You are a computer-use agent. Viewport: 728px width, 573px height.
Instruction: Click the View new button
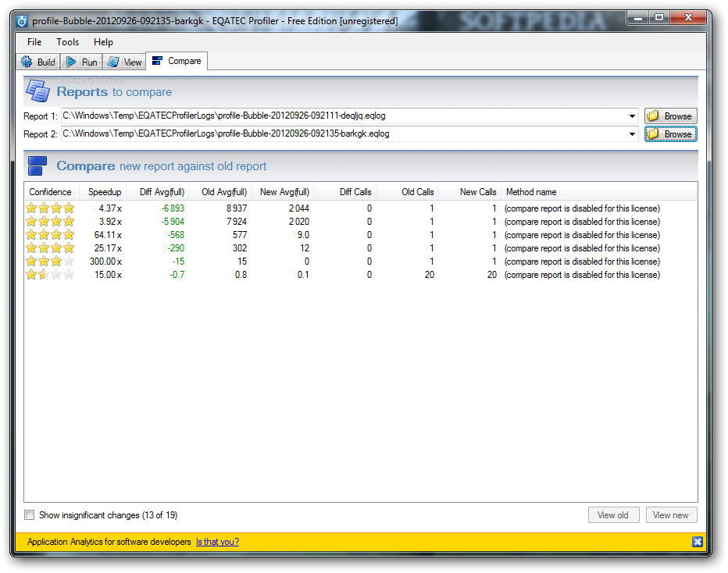(671, 515)
